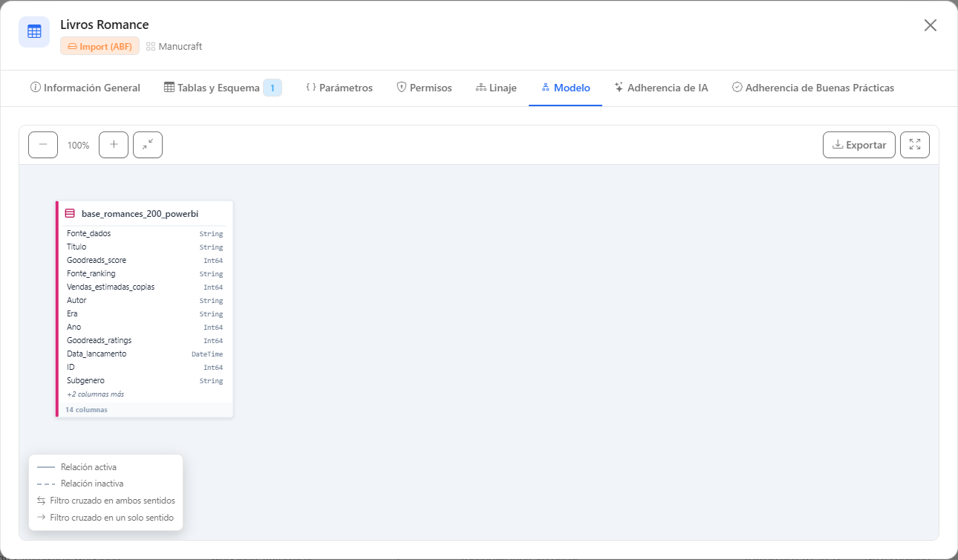Click the Autor column row
The image size is (958, 560).
pos(145,300)
